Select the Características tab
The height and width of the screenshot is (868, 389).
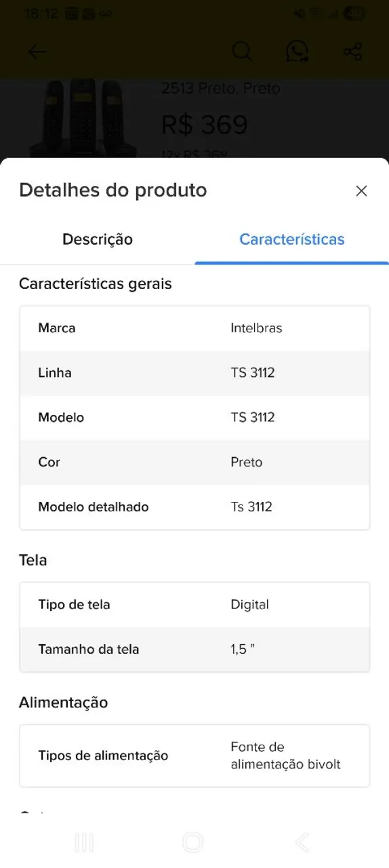(292, 239)
